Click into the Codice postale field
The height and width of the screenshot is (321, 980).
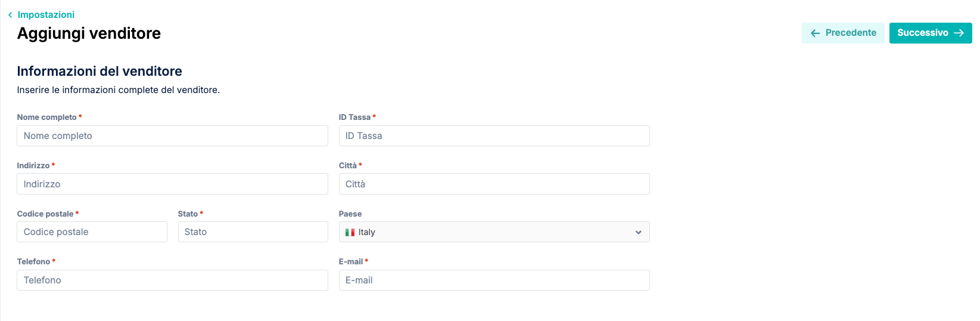92,232
